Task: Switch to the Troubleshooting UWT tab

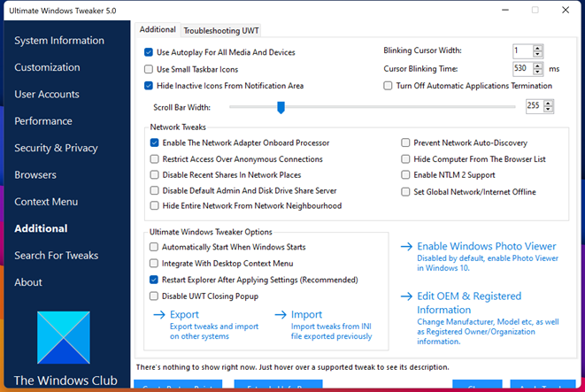Action: (221, 31)
